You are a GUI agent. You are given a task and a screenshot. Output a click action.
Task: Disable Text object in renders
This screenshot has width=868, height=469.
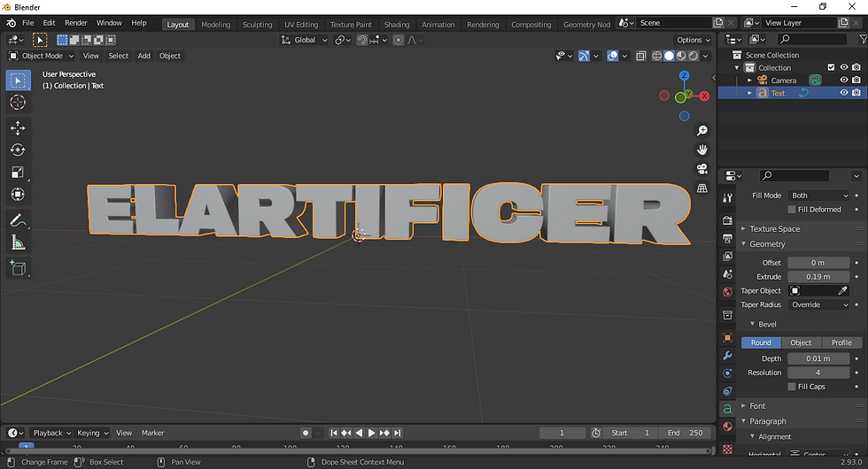coord(856,93)
